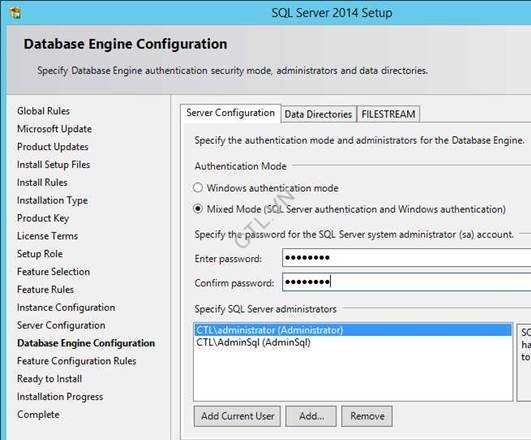Select CTL\administrator in administrators list
531x440 pixels.
[x=353, y=330]
